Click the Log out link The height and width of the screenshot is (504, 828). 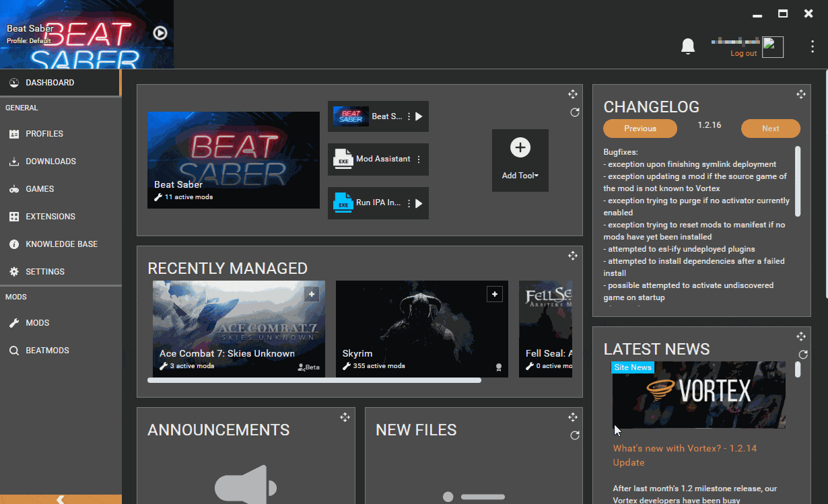click(x=743, y=53)
